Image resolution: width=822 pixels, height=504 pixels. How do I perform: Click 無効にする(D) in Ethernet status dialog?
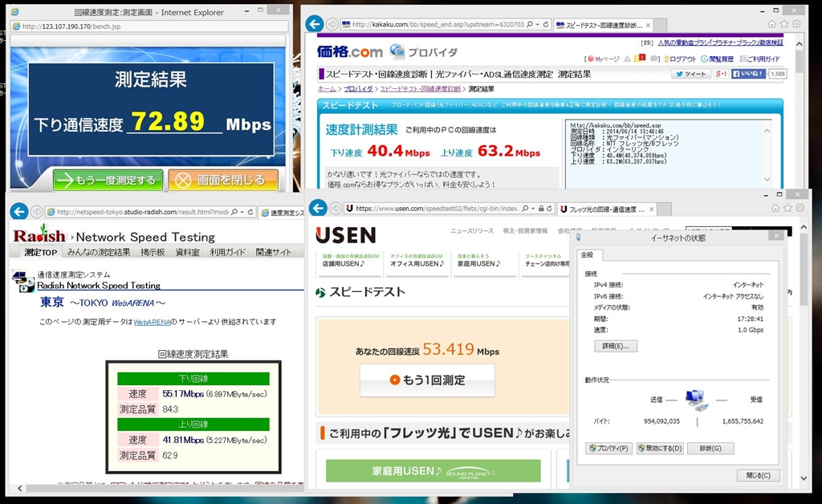pyautogui.click(x=660, y=448)
